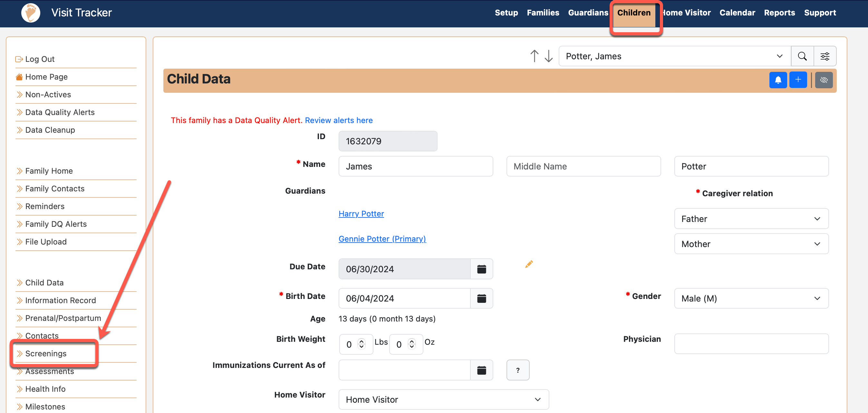The image size is (868, 413).
Task: Click the last name field with Potter
Action: 751,166
